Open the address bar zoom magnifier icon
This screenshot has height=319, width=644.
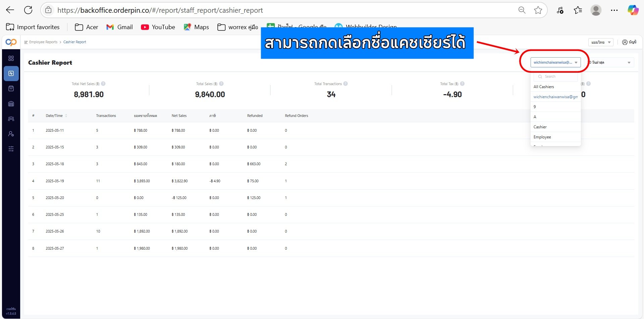(522, 10)
